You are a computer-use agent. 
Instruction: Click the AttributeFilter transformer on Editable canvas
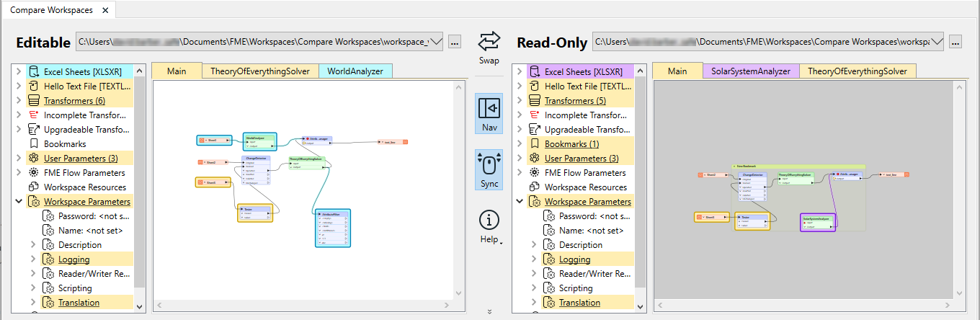pos(332,228)
